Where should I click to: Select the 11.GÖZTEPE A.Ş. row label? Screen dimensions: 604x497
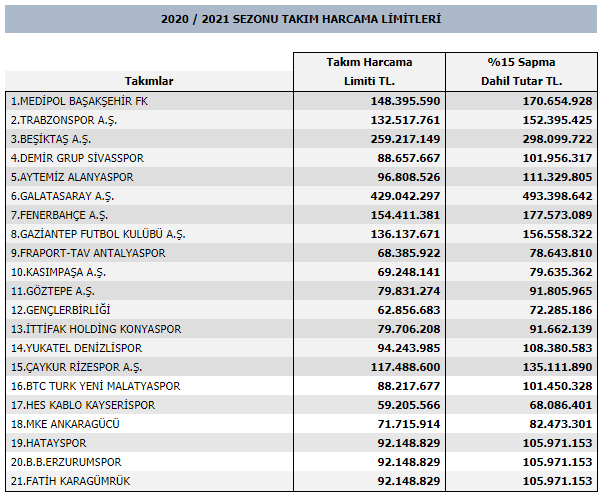pyautogui.click(x=52, y=291)
